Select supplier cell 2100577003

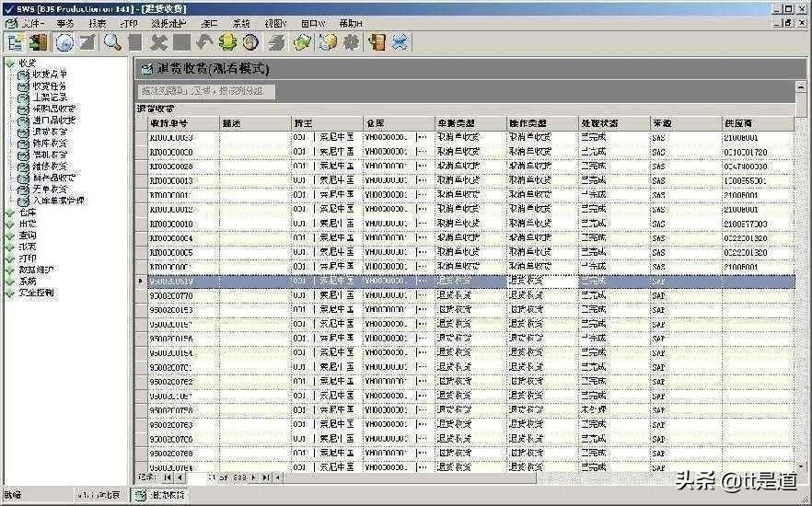click(758, 224)
